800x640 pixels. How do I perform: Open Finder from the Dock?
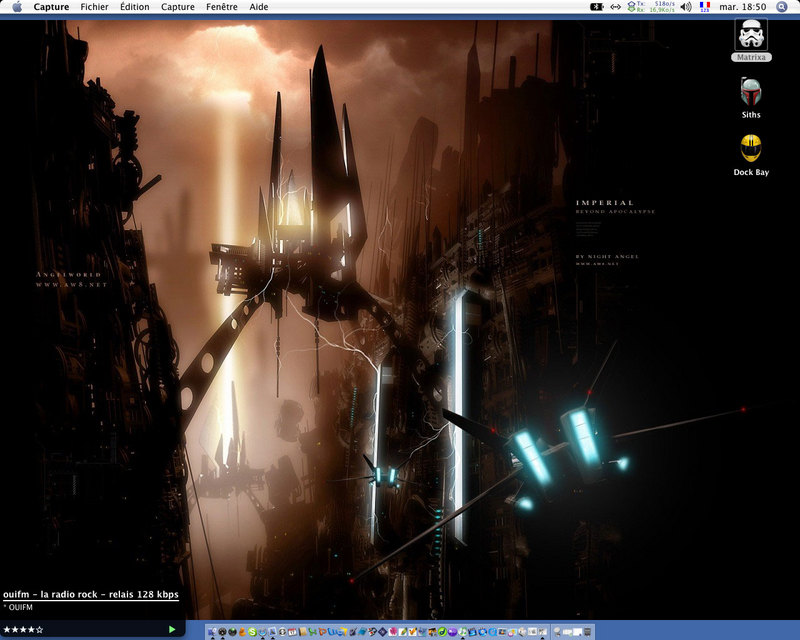212,632
